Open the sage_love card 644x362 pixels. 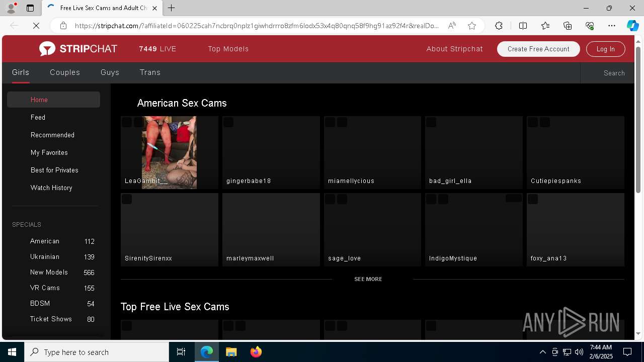click(372, 230)
